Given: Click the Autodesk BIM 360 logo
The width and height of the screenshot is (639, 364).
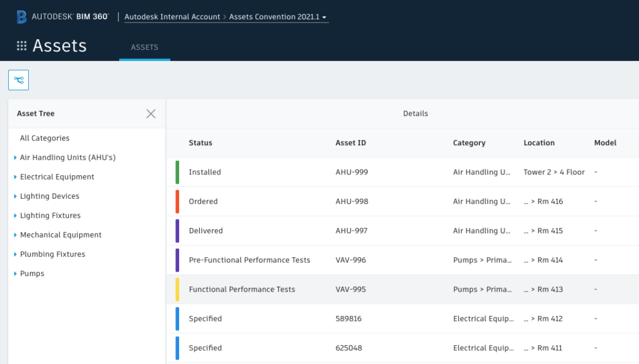Looking at the screenshot, I should (61, 16).
